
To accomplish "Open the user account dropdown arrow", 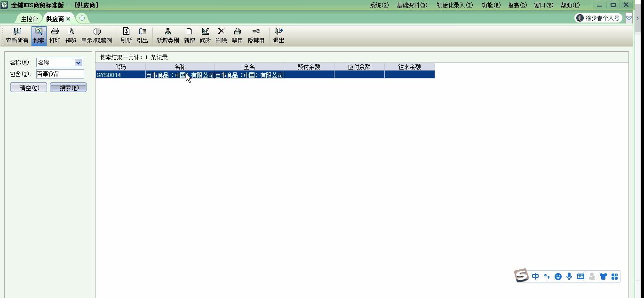I will [629, 18].
